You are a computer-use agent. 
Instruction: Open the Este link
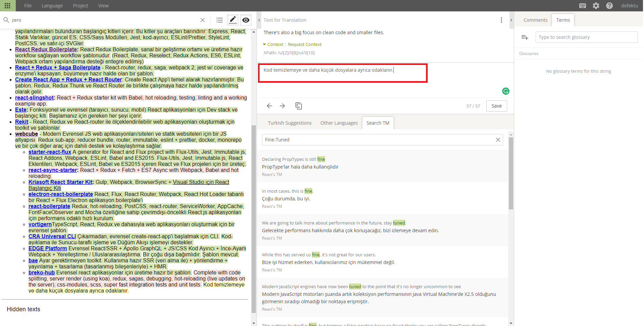21,110
